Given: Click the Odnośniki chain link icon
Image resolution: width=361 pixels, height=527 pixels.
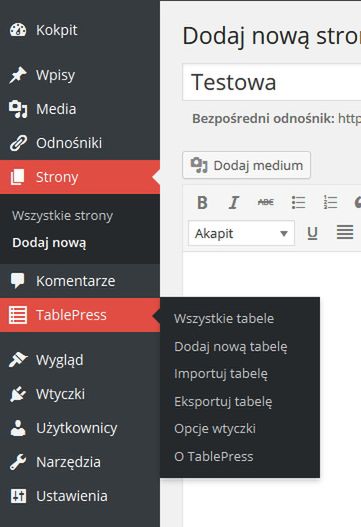Looking at the screenshot, I should pos(18,143).
